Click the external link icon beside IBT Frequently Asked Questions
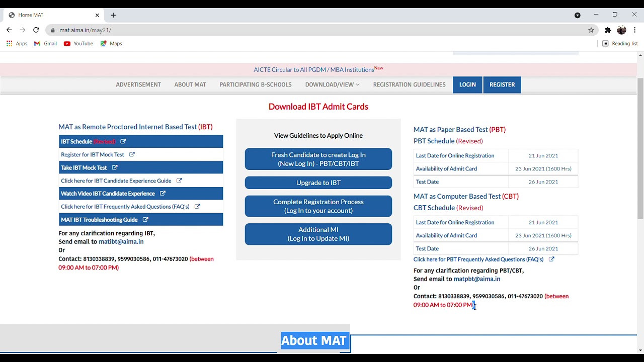Image resolution: width=644 pixels, height=362 pixels. pyautogui.click(x=197, y=206)
